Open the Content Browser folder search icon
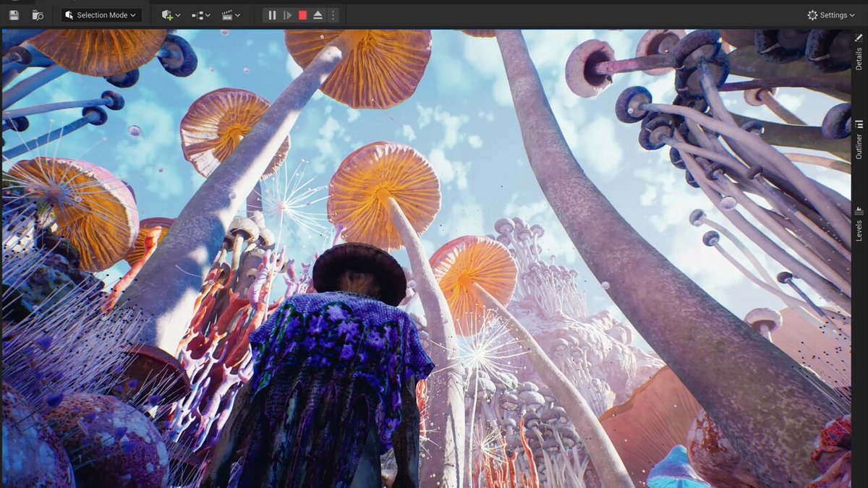Image resolution: width=868 pixels, height=488 pixels. pyautogui.click(x=38, y=14)
